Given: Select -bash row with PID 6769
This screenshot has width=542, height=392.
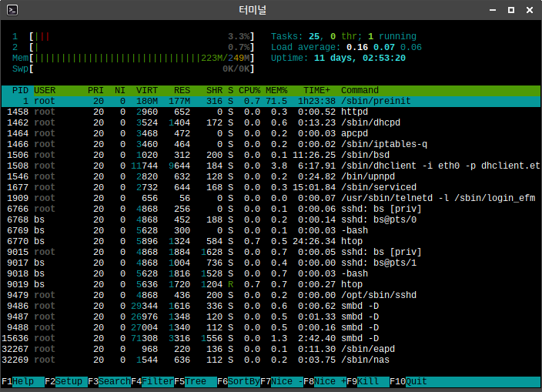Looking at the screenshot, I should coord(271,230).
